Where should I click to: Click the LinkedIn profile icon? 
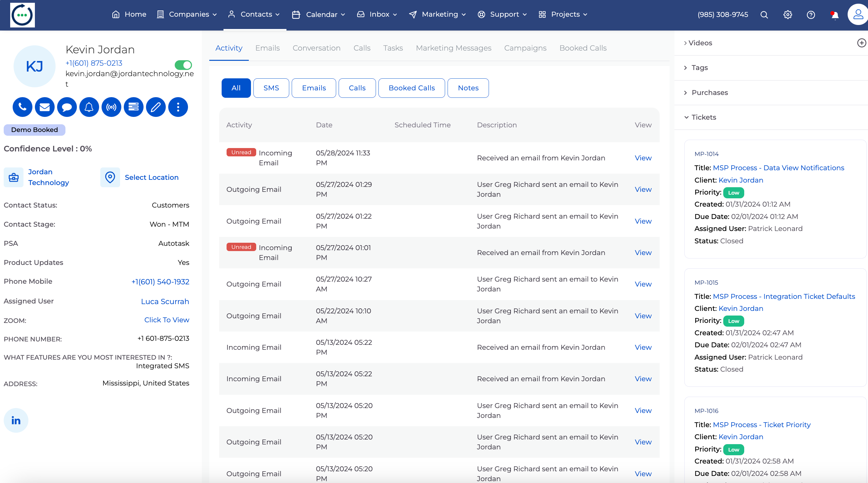click(x=16, y=420)
